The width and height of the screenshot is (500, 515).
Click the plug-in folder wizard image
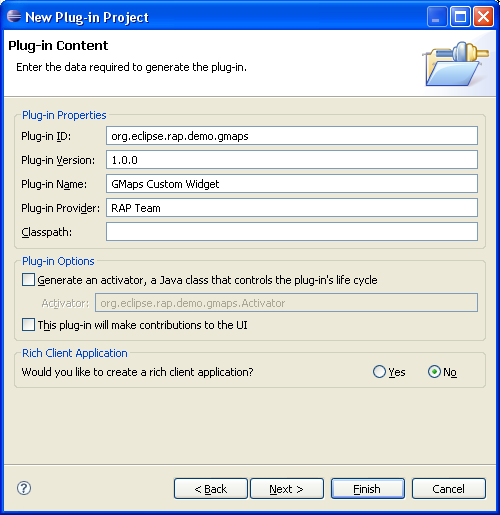456,63
